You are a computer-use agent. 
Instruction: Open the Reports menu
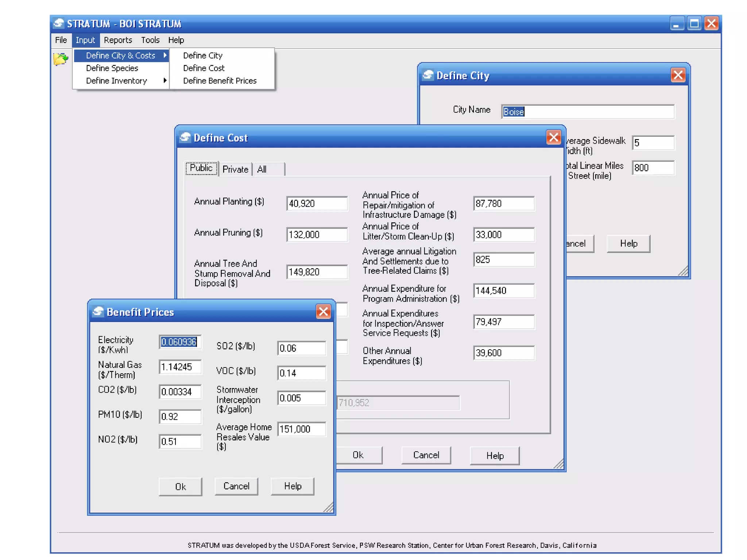[117, 40]
